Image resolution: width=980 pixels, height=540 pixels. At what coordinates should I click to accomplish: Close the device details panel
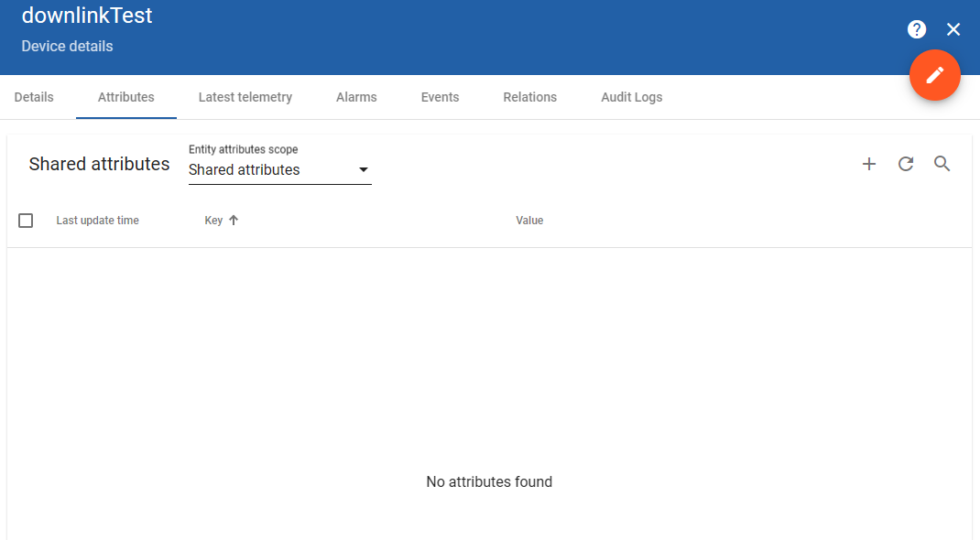[x=953, y=28]
